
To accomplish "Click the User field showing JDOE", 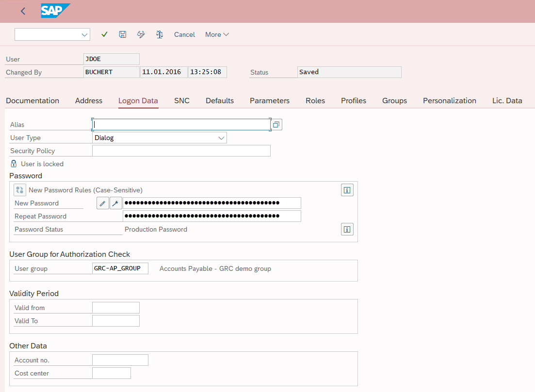I will click(112, 59).
